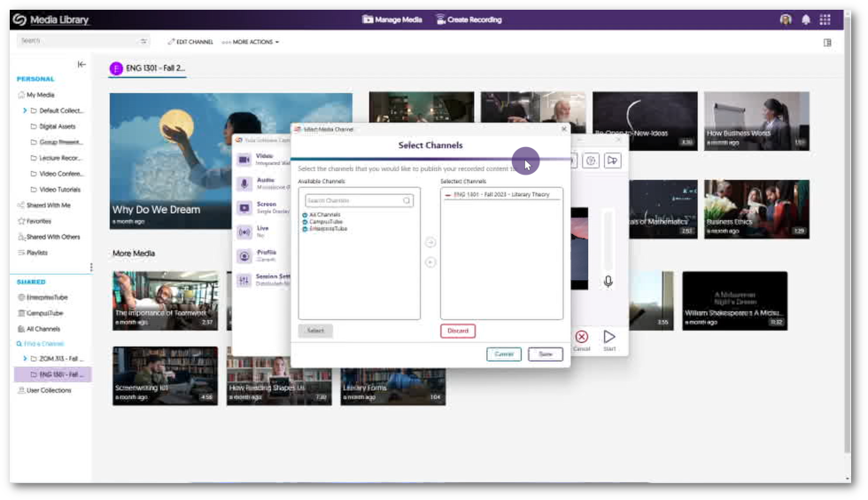This screenshot has height=500, width=868.
Task: Click Cancel in Select Channels dialog
Action: (504, 355)
